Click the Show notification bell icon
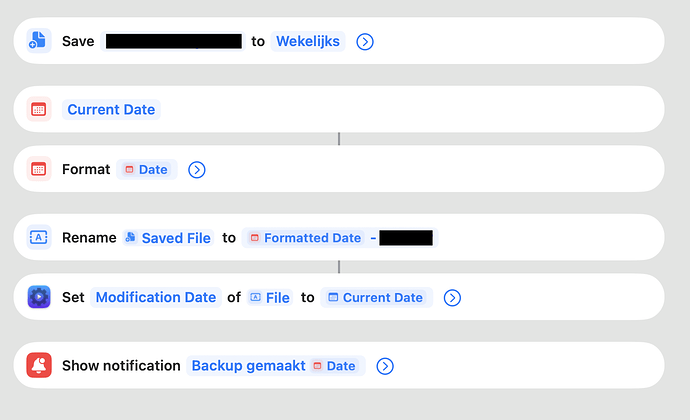690x420 pixels. (39, 365)
